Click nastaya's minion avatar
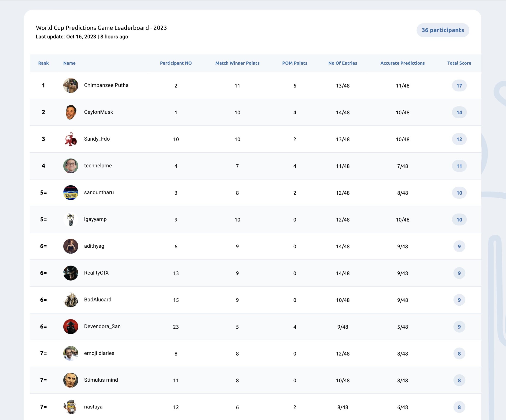506x420 pixels. point(71,407)
